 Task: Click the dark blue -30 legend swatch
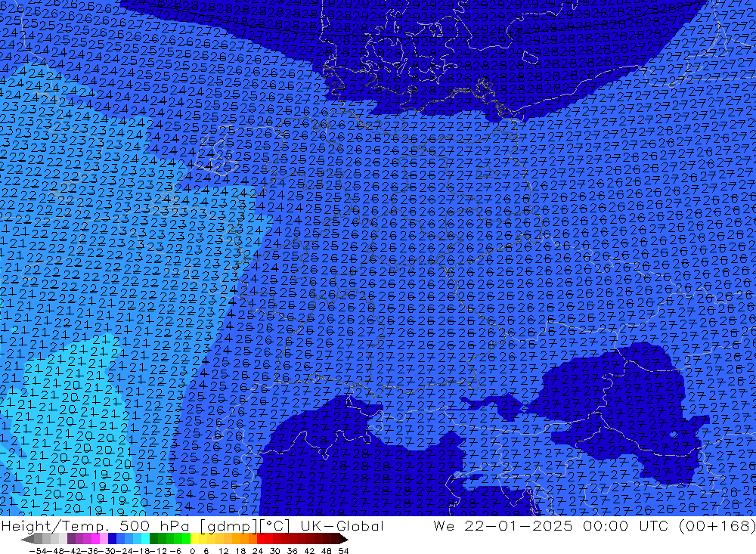pyautogui.click(x=112, y=539)
